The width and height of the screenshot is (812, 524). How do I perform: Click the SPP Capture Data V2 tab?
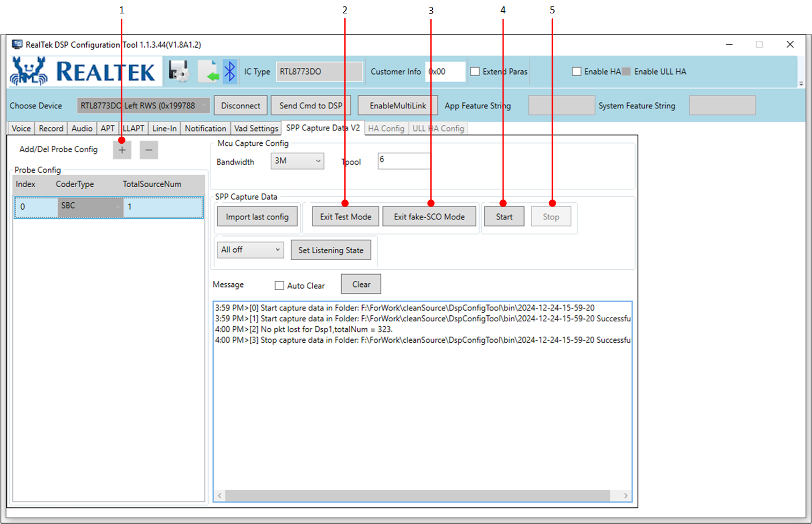[323, 128]
